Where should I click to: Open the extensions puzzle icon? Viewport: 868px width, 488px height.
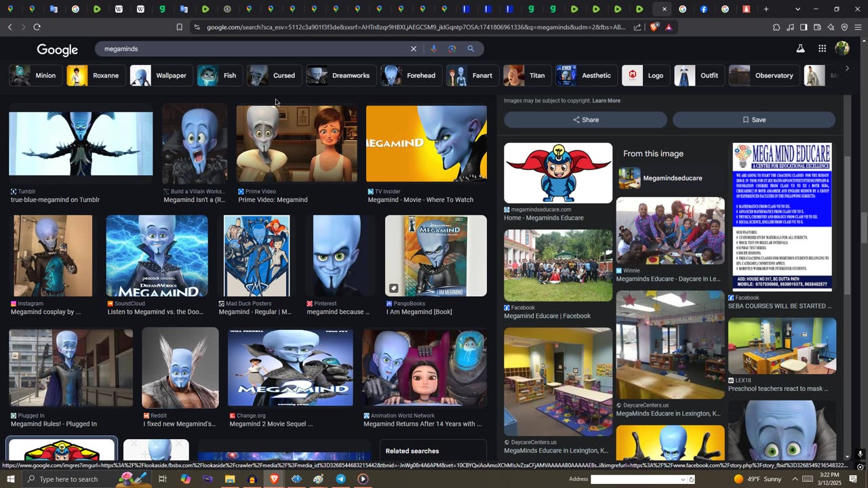[776, 27]
